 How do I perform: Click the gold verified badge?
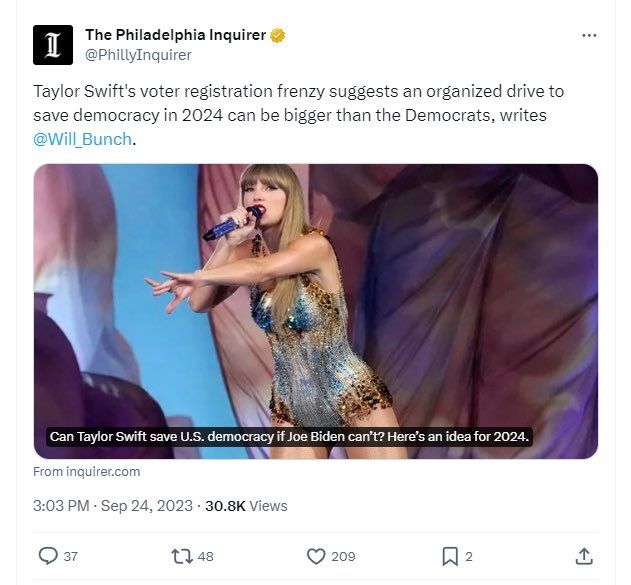coord(278,36)
